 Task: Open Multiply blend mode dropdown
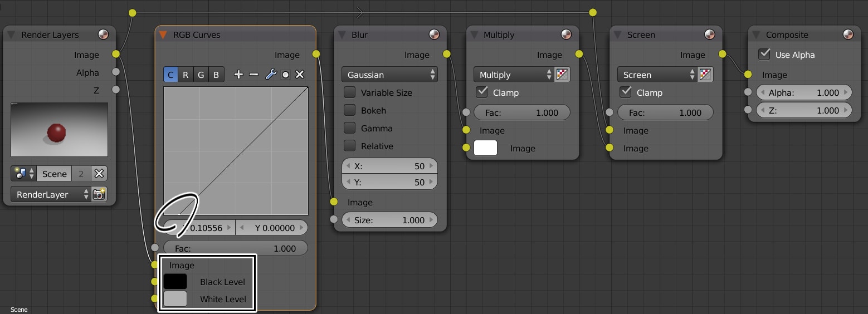click(x=514, y=75)
